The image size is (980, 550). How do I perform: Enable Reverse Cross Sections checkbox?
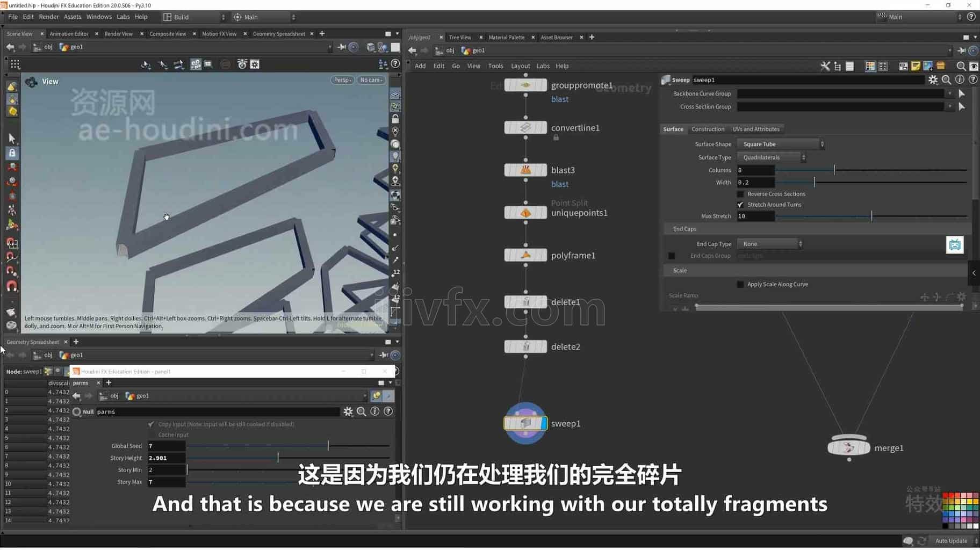[x=740, y=194]
